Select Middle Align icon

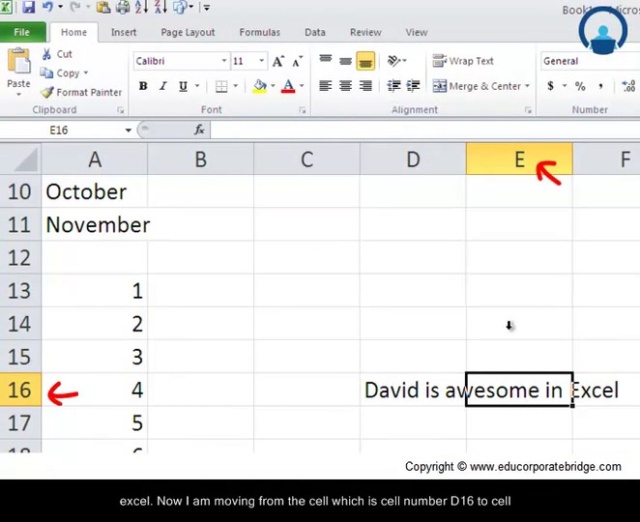pos(345,61)
